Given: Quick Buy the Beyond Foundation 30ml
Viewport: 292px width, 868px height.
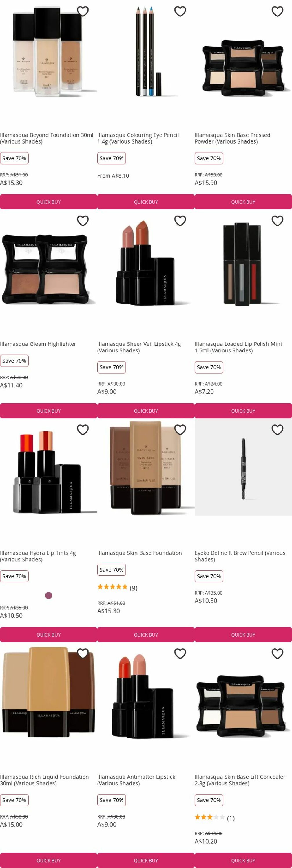Looking at the screenshot, I should tap(49, 202).
